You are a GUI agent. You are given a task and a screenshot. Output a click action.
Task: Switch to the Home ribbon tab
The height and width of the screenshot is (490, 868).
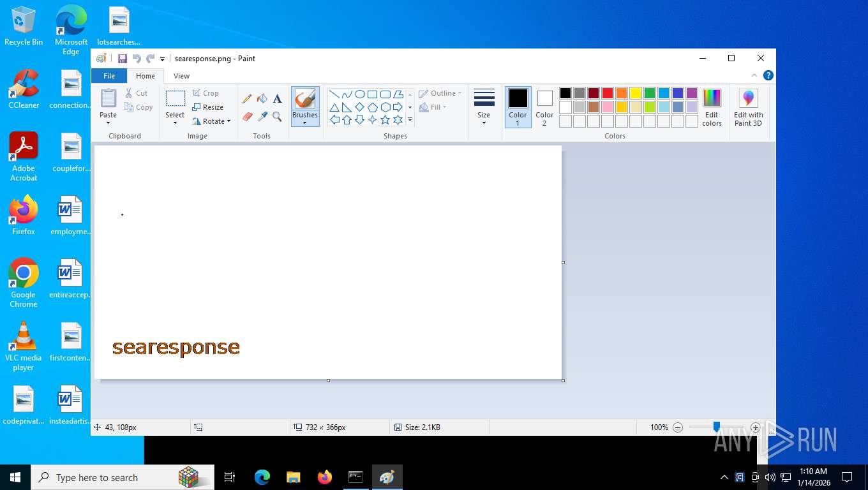[x=146, y=76]
